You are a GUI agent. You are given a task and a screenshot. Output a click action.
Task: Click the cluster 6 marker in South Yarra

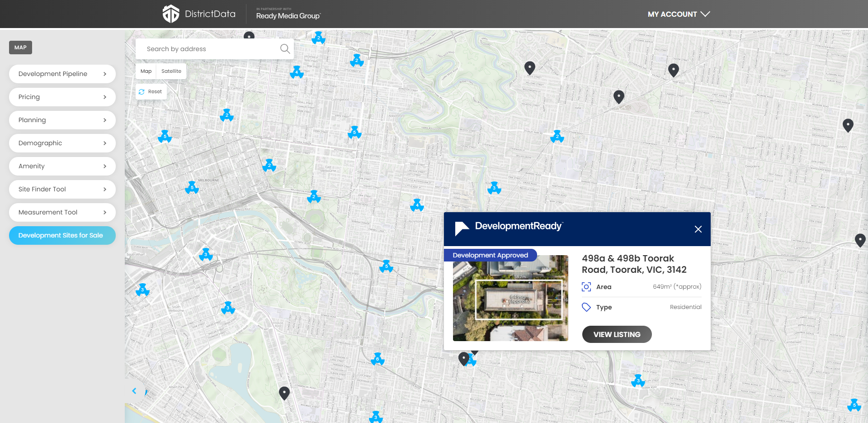click(x=377, y=359)
